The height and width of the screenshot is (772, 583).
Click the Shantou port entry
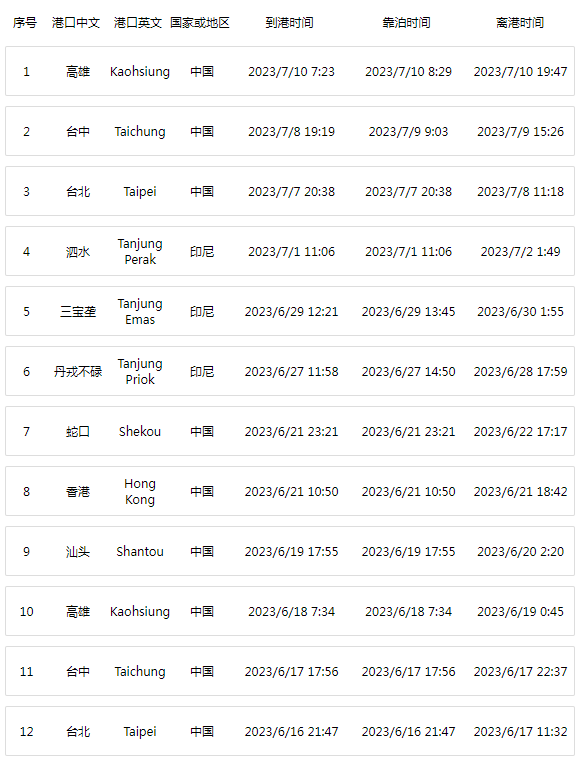click(140, 552)
